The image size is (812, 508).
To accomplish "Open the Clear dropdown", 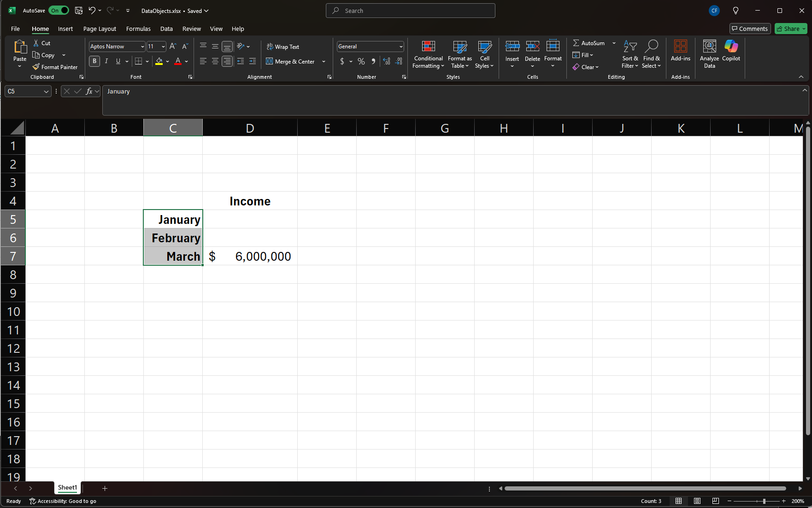I will coord(586,67).
